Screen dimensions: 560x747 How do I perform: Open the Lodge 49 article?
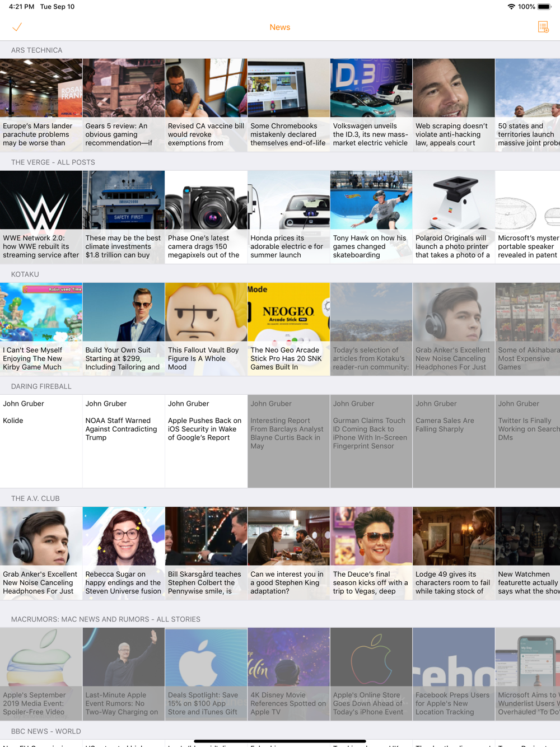click(454, 553)
